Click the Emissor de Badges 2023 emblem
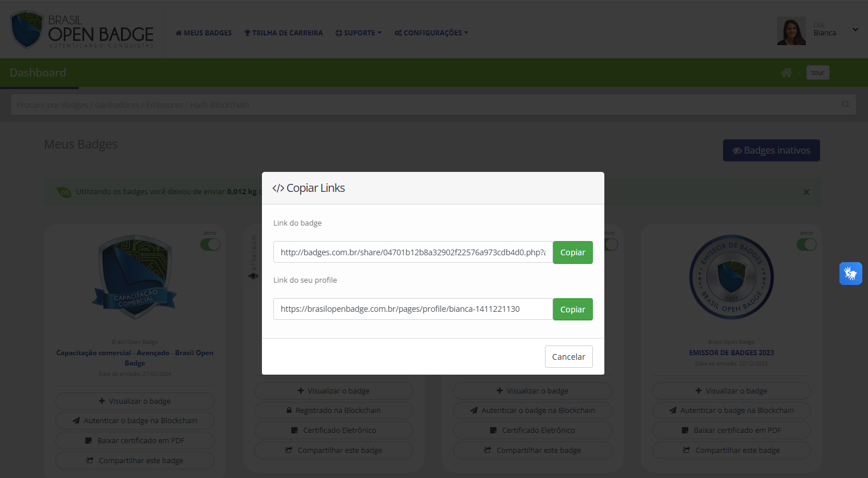This screenshot has width=868, height=478. (731, 277)
